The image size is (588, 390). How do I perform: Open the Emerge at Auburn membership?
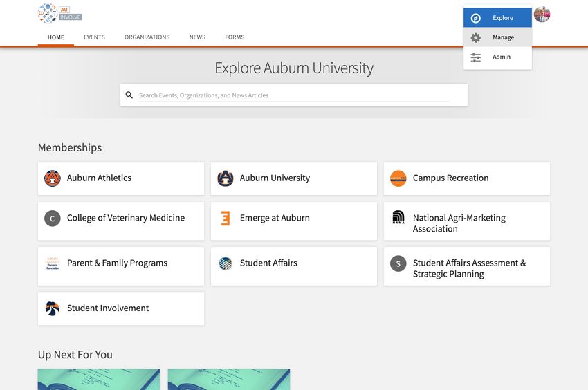point(294,221)
